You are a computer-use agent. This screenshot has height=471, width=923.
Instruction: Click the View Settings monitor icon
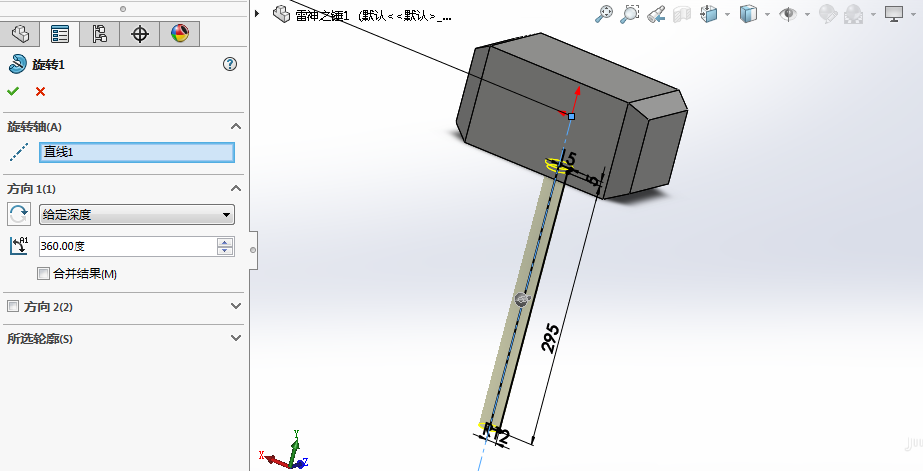894,14
